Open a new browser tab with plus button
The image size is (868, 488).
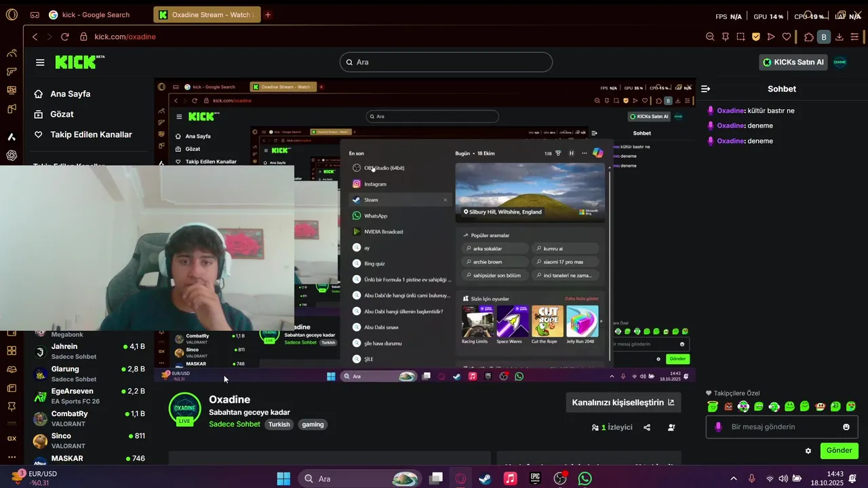(268, 14)
